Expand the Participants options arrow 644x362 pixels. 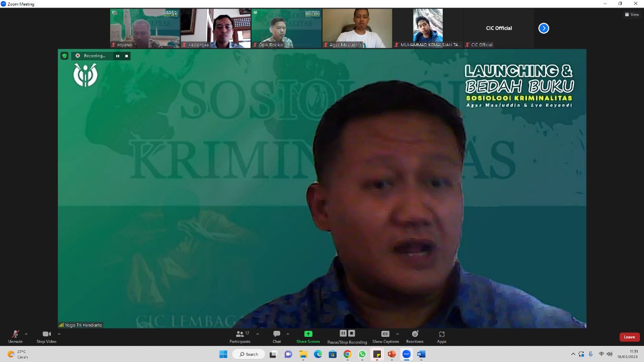point(258,334)
